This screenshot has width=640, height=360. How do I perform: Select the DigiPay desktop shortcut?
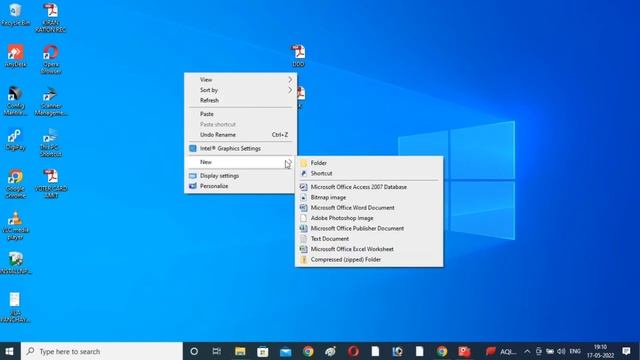pos(16,140)
